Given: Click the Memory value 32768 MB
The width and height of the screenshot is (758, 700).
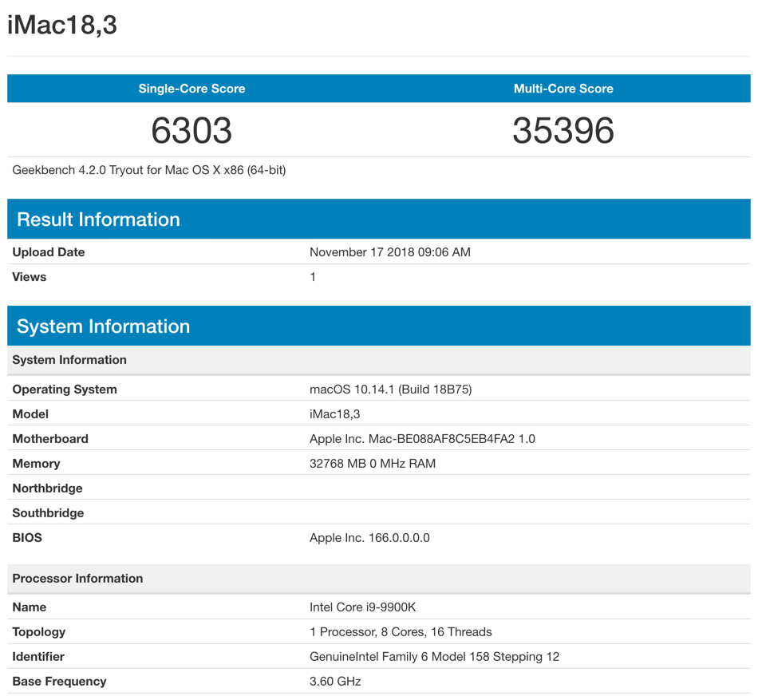Looking at the screenshot, I should 372,464.
